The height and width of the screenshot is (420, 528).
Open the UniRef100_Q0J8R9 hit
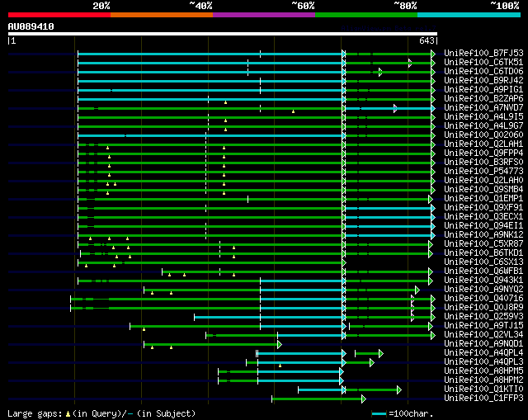483,308
